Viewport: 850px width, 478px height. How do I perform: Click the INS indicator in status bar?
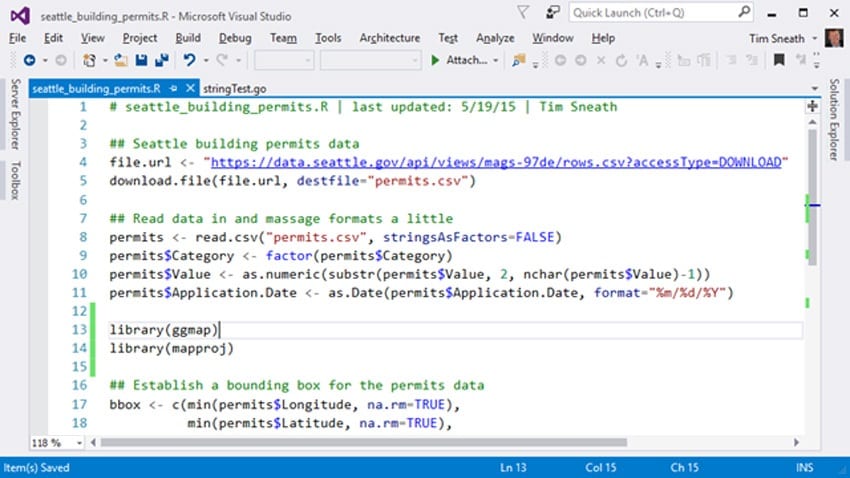pos(804,467)
